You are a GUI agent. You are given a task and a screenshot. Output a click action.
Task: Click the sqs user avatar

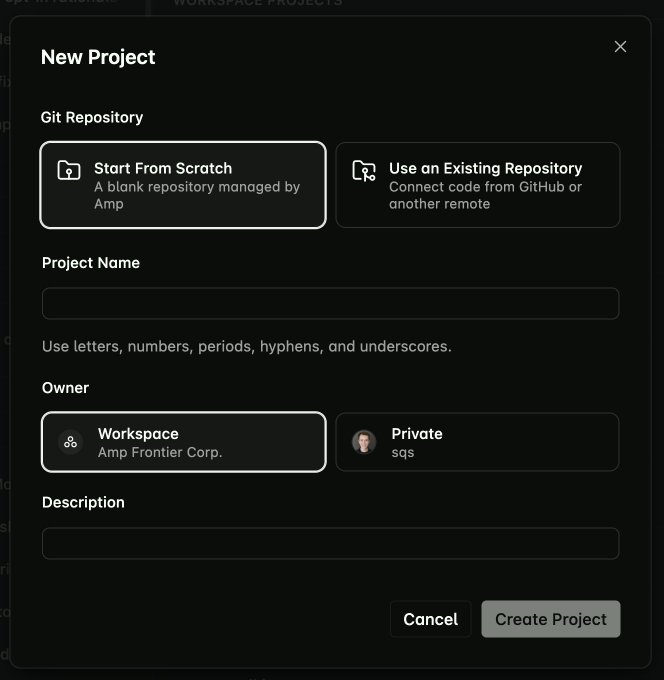coord(364,442)
